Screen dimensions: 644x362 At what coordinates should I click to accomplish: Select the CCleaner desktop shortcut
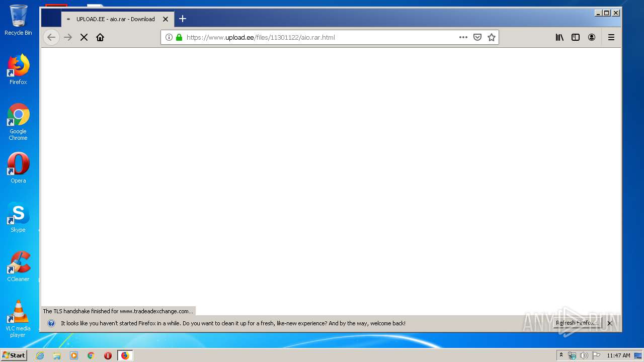18,266
